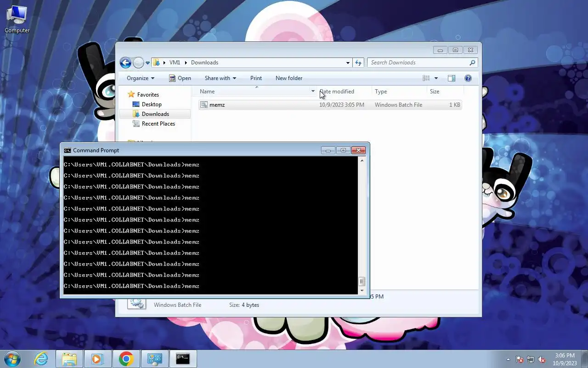
Task: Click Command Prompt scrollbar up arrow
Action: (x=362, y=161)
